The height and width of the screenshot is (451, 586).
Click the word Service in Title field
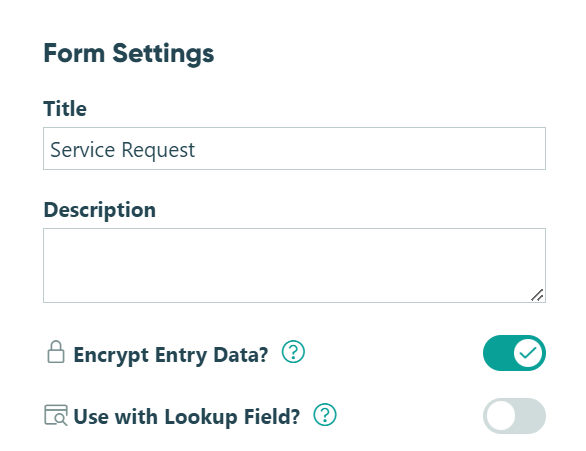tap(83, 150)
